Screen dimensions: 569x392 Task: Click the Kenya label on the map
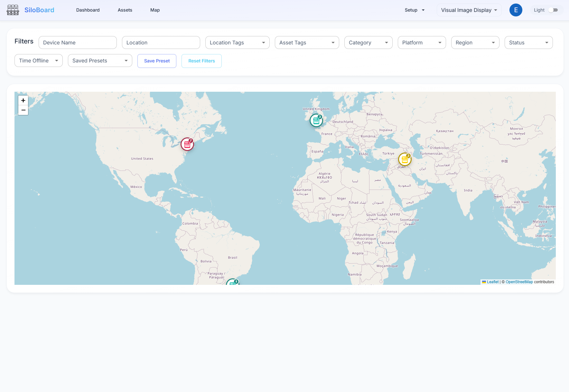[x=392, y=231]
